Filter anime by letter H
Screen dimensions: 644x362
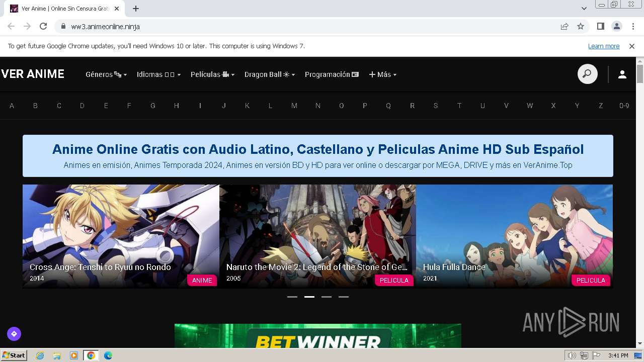pyautogui.click(x=177, y=106)
